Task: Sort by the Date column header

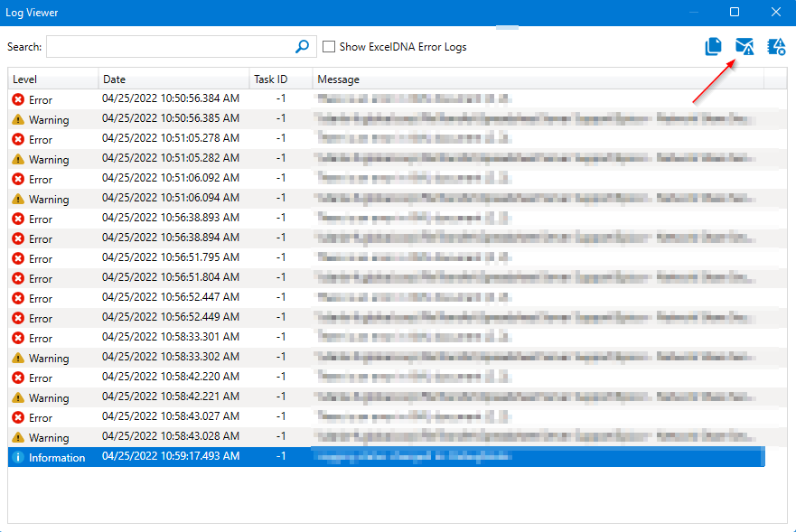Action: tap(173, 79)
